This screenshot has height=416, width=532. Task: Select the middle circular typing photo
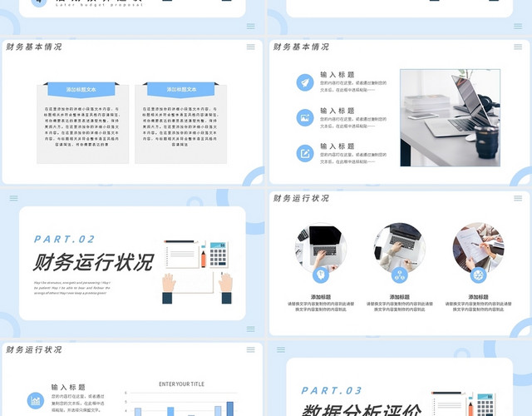pos(399,249)
